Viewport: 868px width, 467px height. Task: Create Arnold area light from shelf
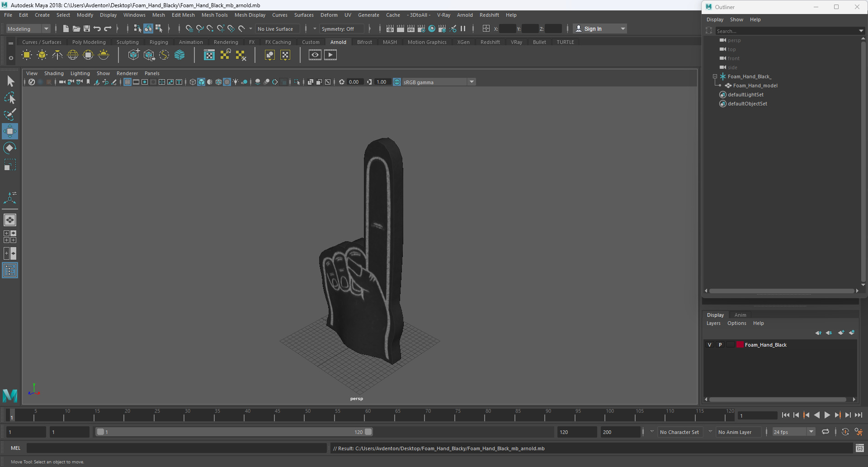(27, 55)
